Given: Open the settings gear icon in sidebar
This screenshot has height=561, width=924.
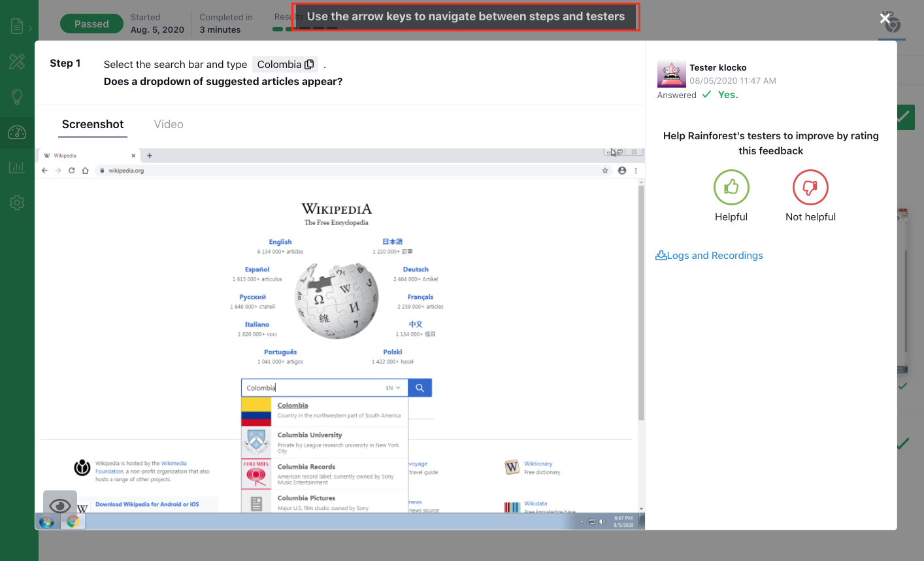Looking at the screenshot, I should [17, 203].
